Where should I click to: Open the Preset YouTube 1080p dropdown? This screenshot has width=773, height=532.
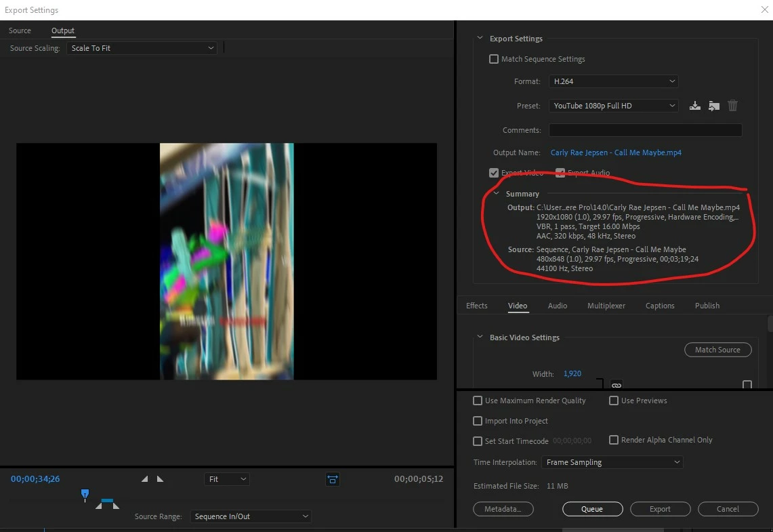tap(613, 106)
